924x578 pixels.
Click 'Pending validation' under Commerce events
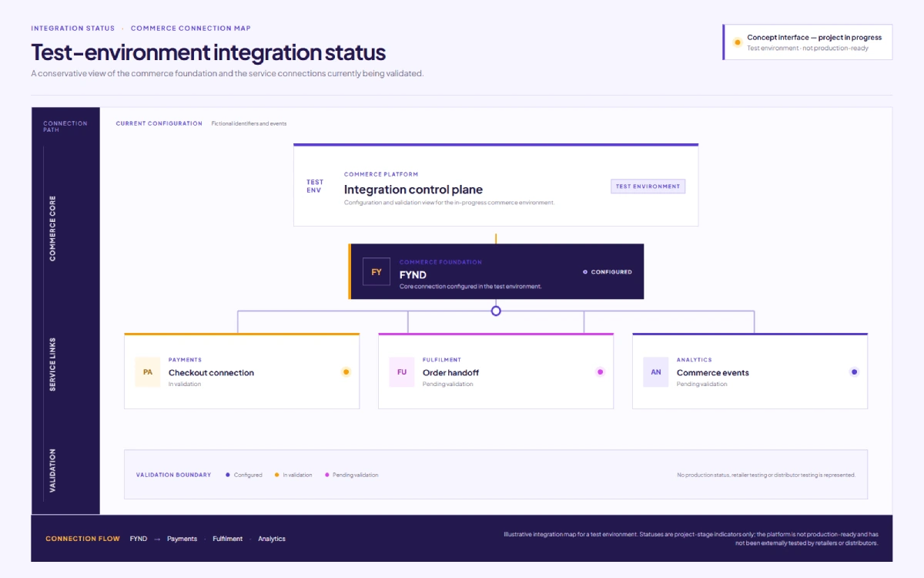[702, 384]
